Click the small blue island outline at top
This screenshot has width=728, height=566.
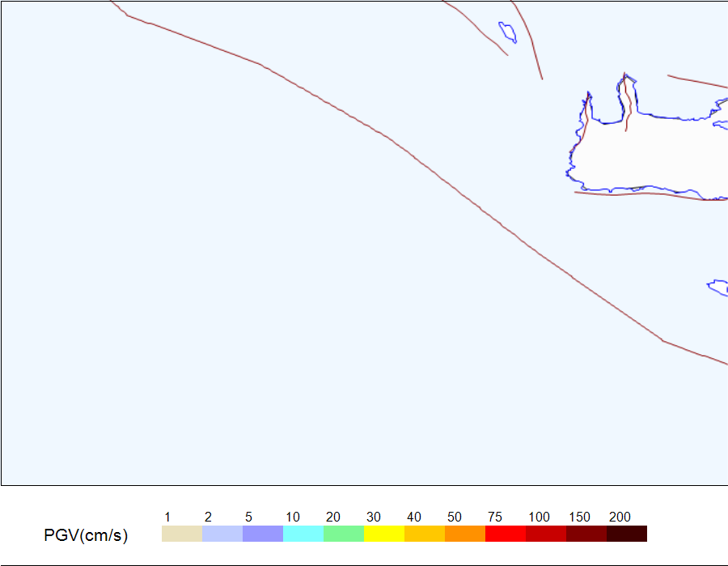click(x=507, y=32)
